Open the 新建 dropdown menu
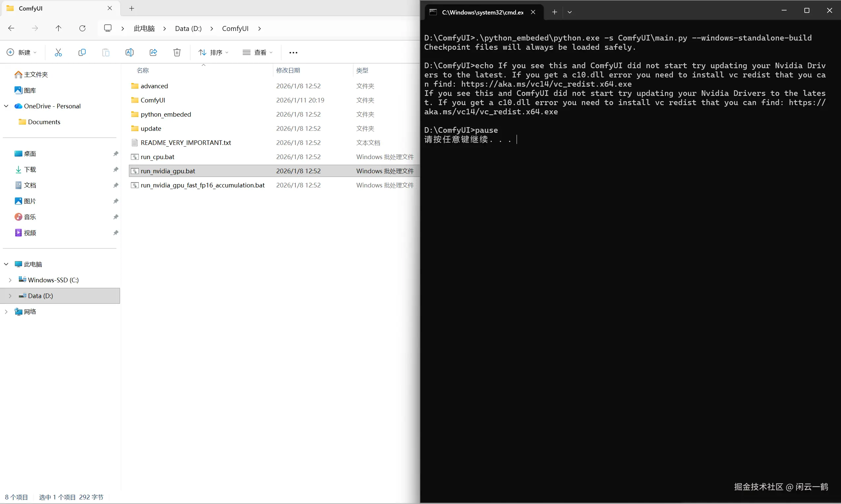The width and height of the screenshot is (841, 504). tap(21, 52)
